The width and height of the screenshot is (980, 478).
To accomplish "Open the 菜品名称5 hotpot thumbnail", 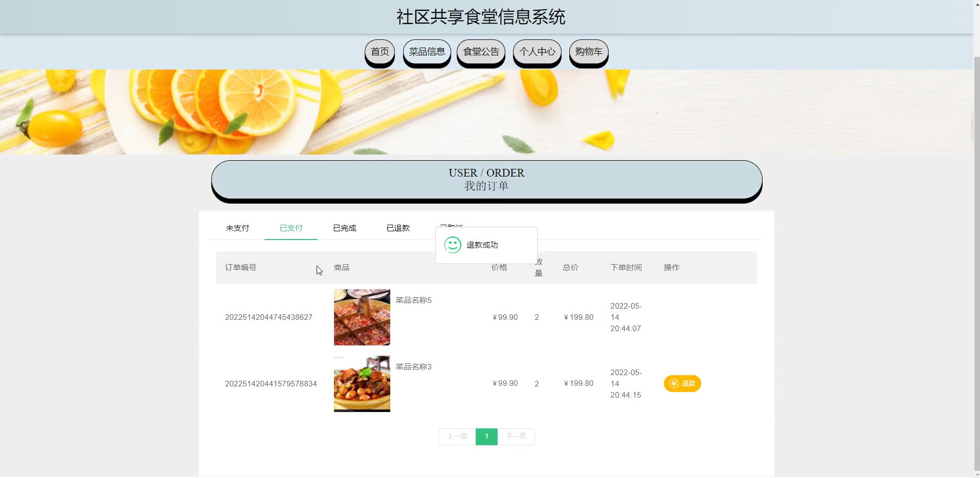I will 362,317.
